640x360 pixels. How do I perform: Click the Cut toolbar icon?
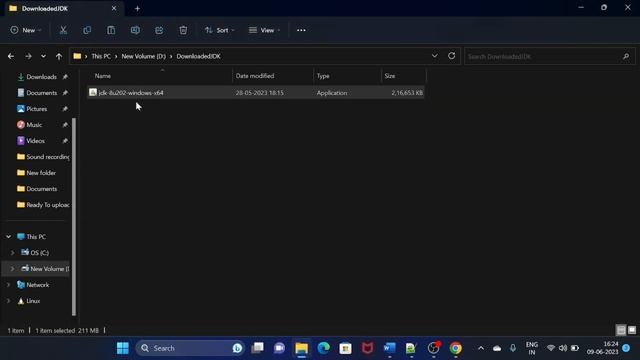click(63, 30)
